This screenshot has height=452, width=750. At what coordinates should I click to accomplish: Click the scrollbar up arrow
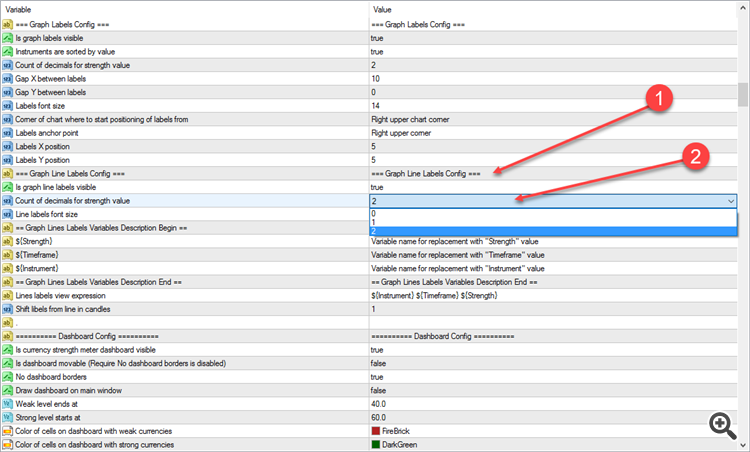pos(743,7)
